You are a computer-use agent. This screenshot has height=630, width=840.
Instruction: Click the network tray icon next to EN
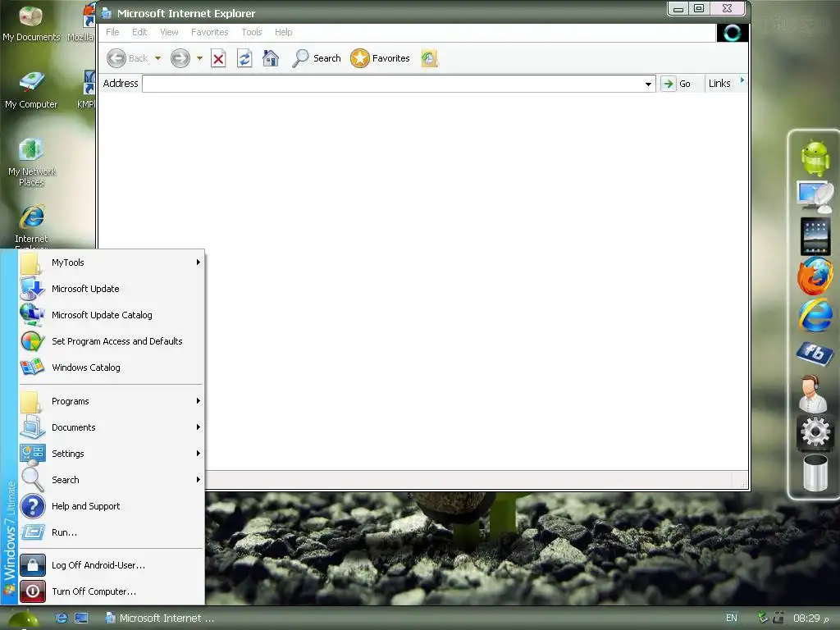tap(763, 618)
